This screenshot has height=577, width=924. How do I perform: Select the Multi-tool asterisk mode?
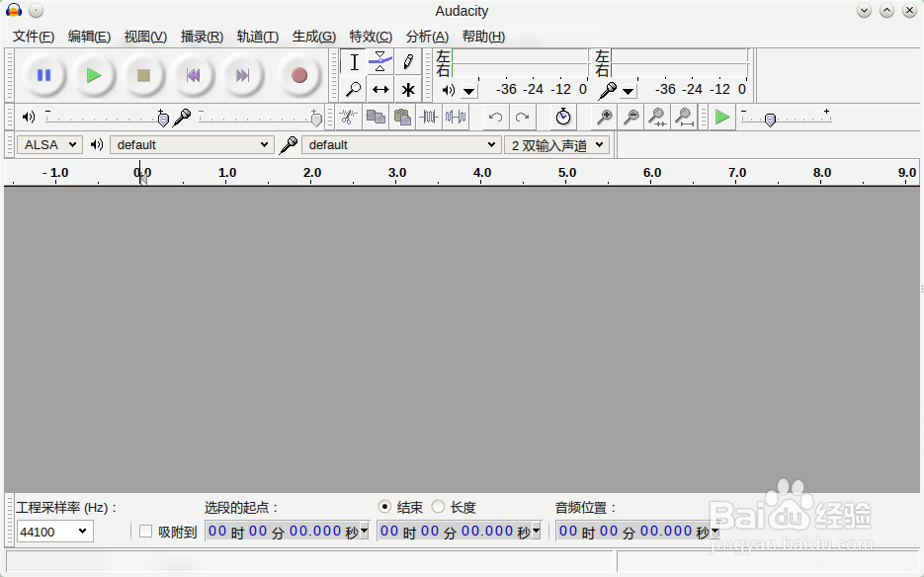pos(408,90)
